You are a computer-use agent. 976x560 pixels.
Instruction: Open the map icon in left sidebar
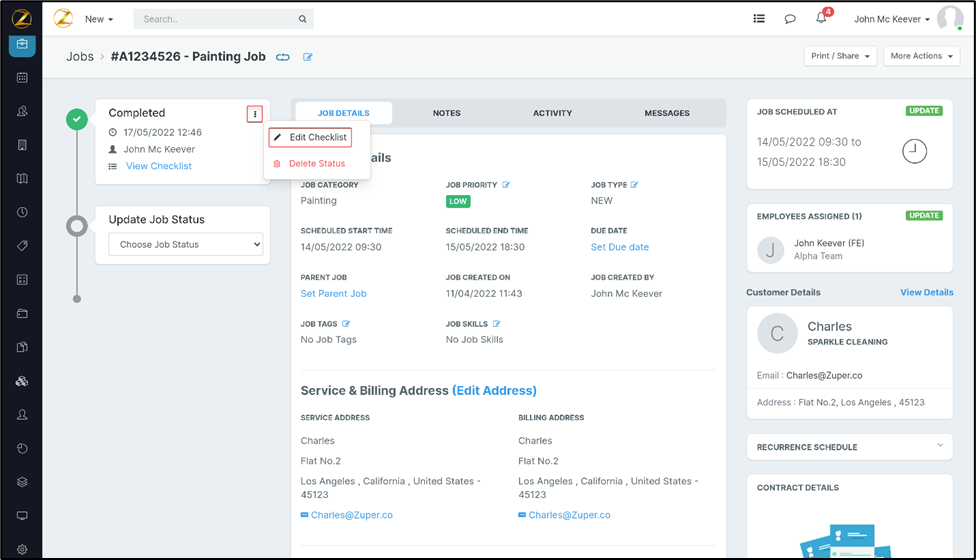(22, 178)
